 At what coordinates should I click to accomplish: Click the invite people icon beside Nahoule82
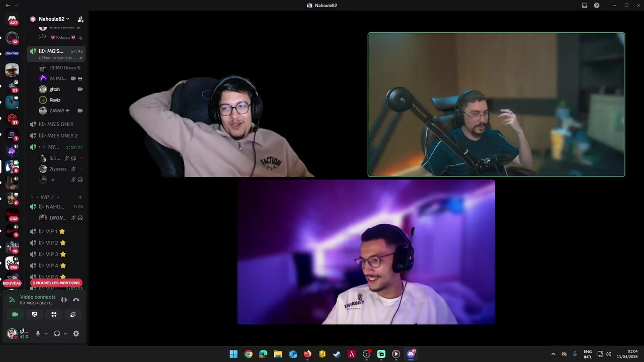pos(80,19)
